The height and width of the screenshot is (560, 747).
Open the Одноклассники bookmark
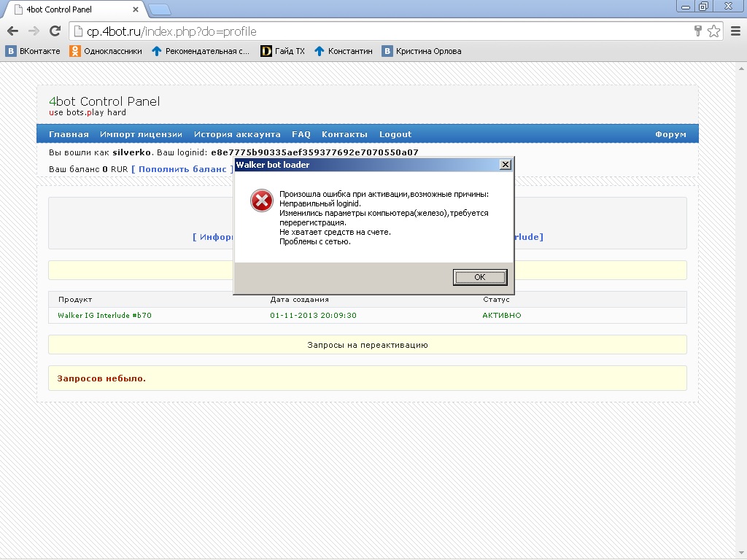(106, 51)
